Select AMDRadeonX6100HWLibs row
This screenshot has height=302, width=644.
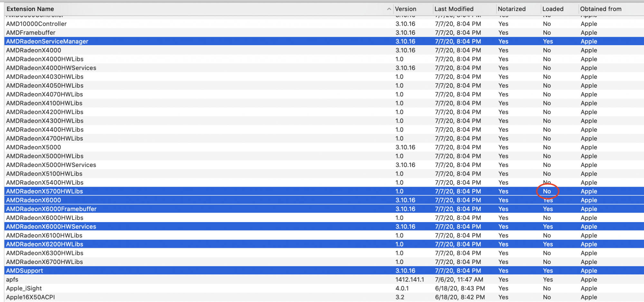point(324,235)
